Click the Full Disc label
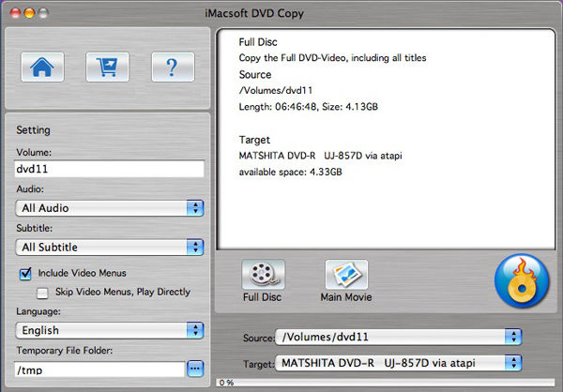This screenshot has width=563, height=392. (262, 297)
